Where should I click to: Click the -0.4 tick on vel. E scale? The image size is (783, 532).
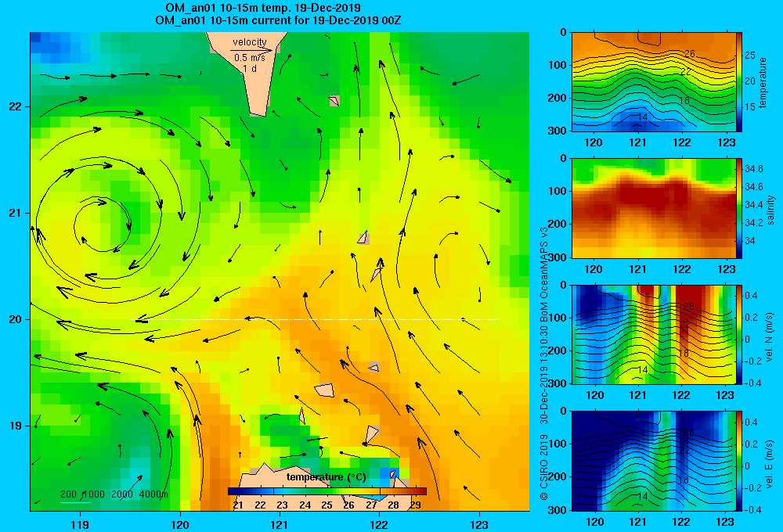coord(752,509)
